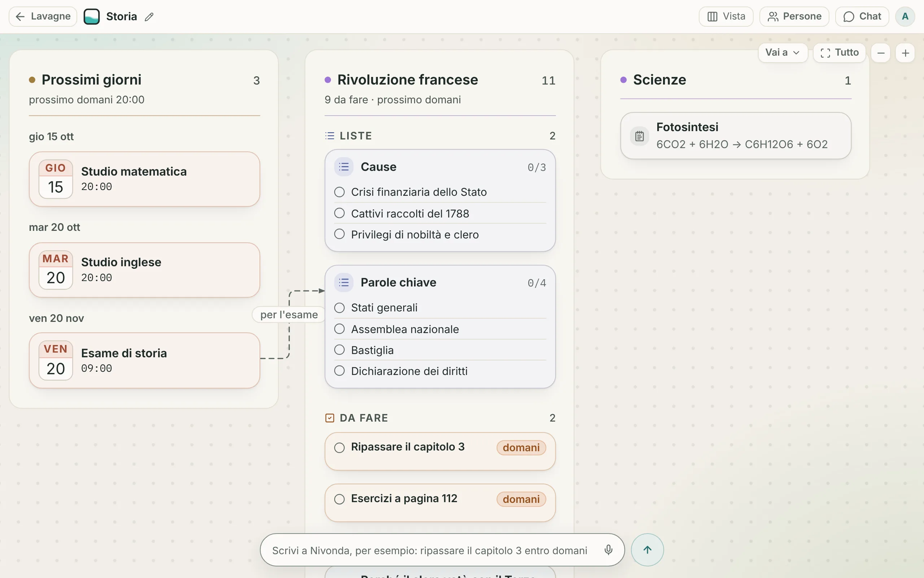Click the domani tag on Esercizi a pagina 112
Screen dimensions: 924x578
click(x=521, y=499)
